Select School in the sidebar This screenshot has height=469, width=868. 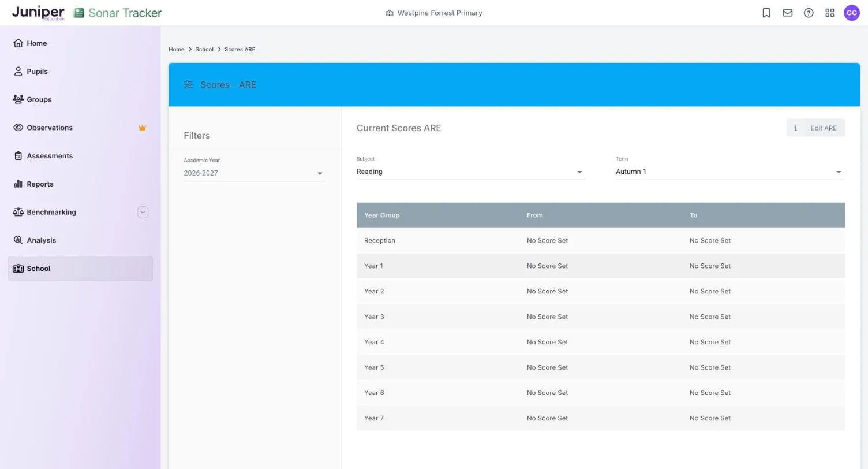[x=80, y=269]
